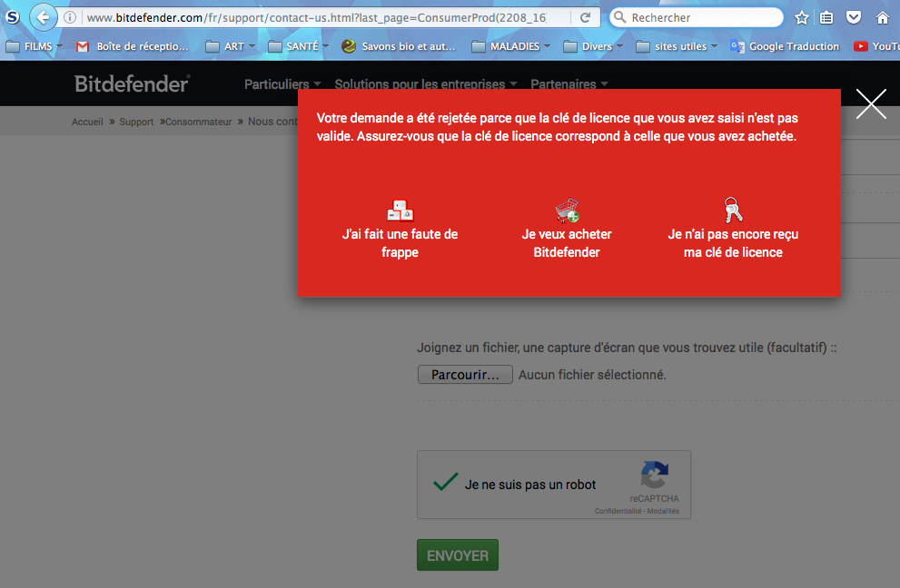Go to the browser home page icon
The width and height of the screenshot is (900, 588).
882,18
